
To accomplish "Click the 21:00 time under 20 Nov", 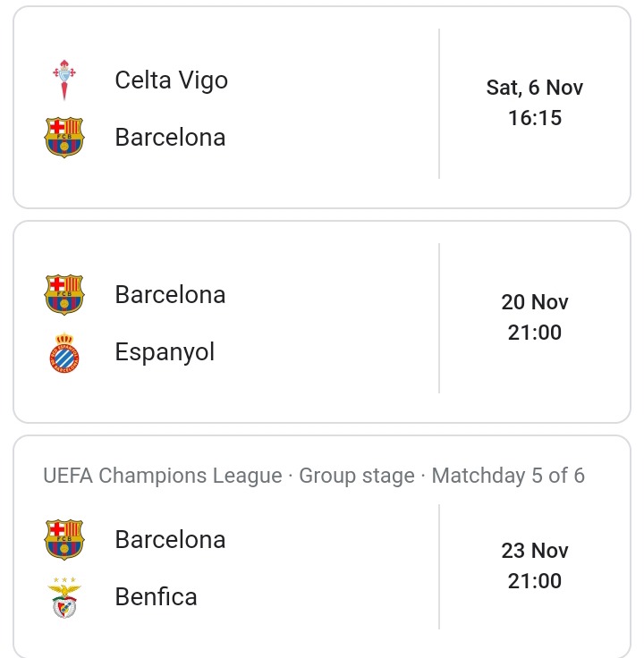I will (534, 333).
